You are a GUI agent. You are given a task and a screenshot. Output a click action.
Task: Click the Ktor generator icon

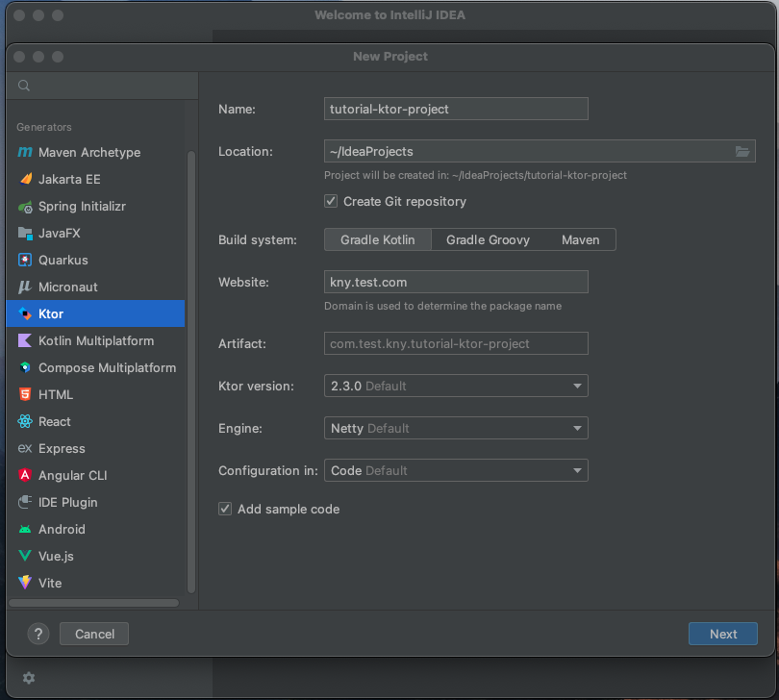[x=25, y=313]
